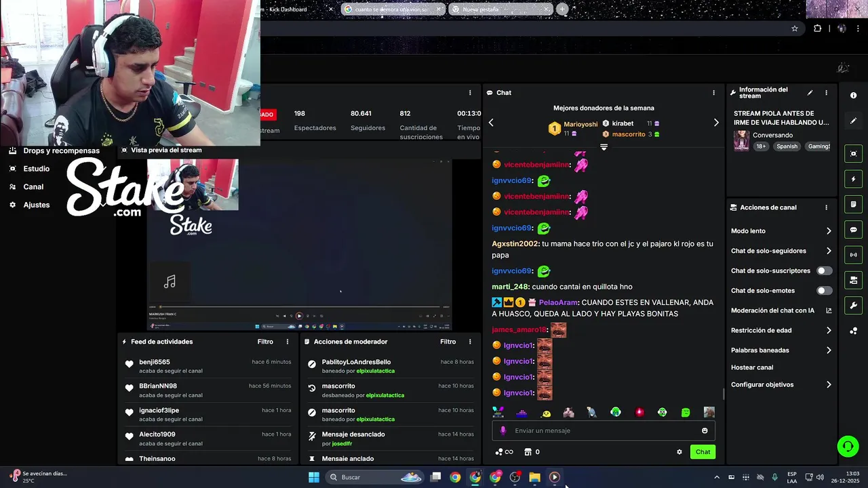Open browser extensions puzzle icon
The width and height of the screenshot is (868, 488).
(x=817, y=28)
